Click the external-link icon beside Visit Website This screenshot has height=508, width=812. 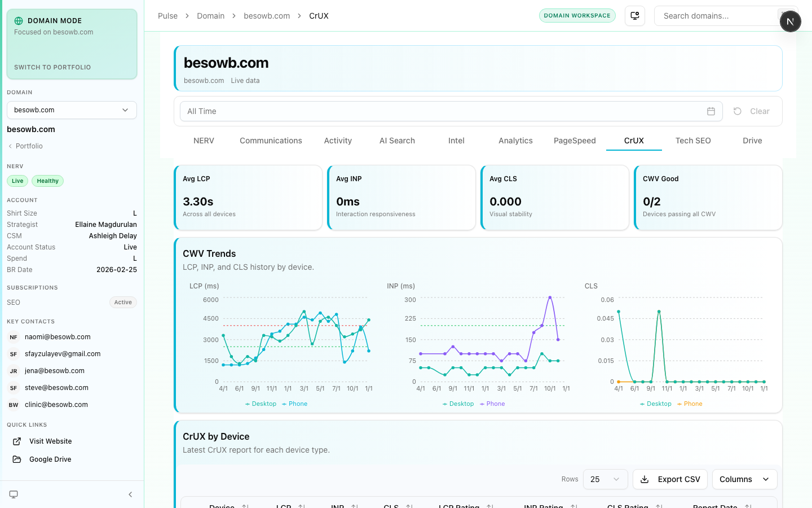point(17,441)
